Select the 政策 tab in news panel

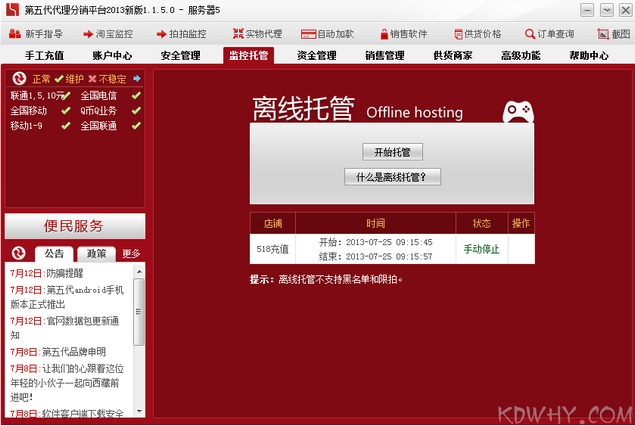[96, 254]
